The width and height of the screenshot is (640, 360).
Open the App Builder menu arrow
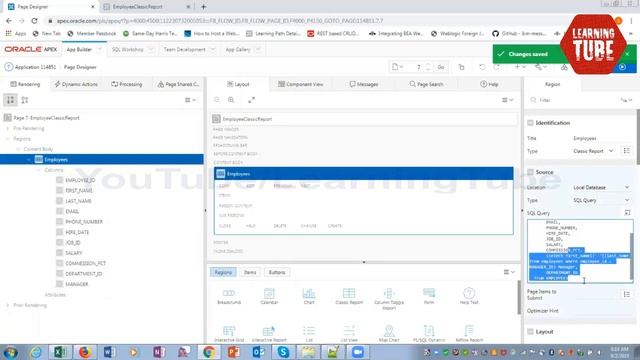coord(100,49)
